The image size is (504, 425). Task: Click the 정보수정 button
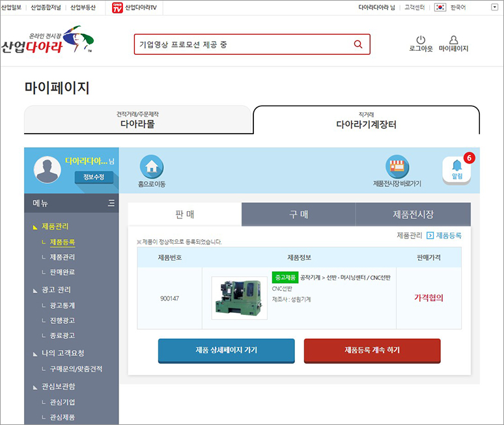coord(94,177)
